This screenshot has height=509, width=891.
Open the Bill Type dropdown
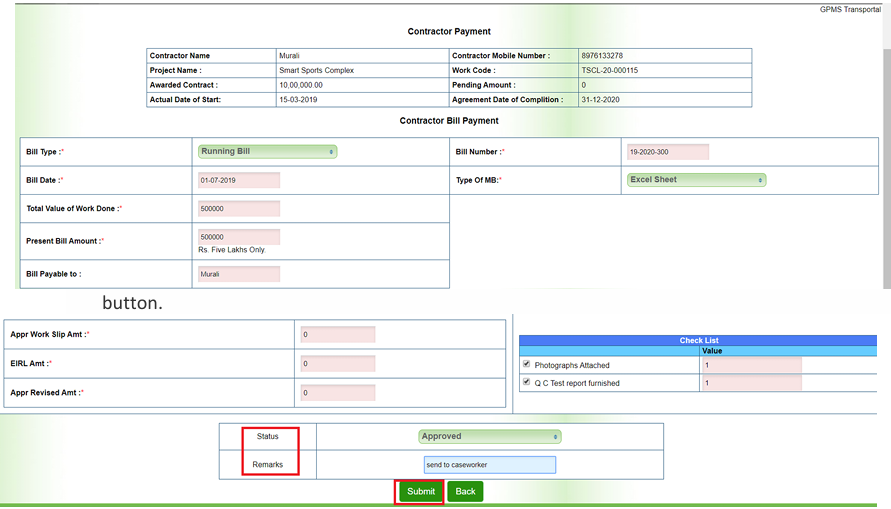267,152
